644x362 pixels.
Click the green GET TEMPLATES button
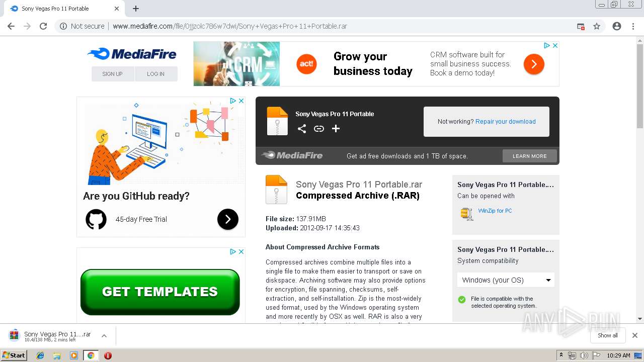point(160,292)
